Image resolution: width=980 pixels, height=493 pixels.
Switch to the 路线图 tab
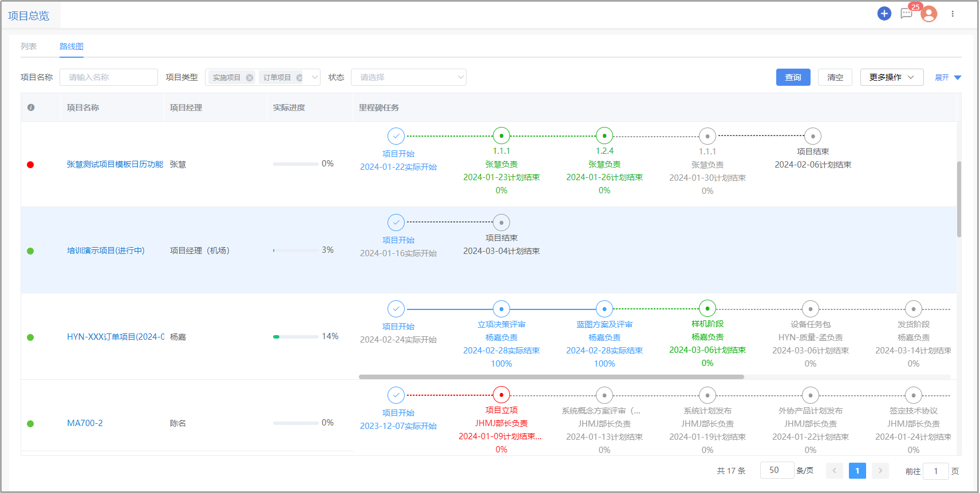(x=72, y=46)
